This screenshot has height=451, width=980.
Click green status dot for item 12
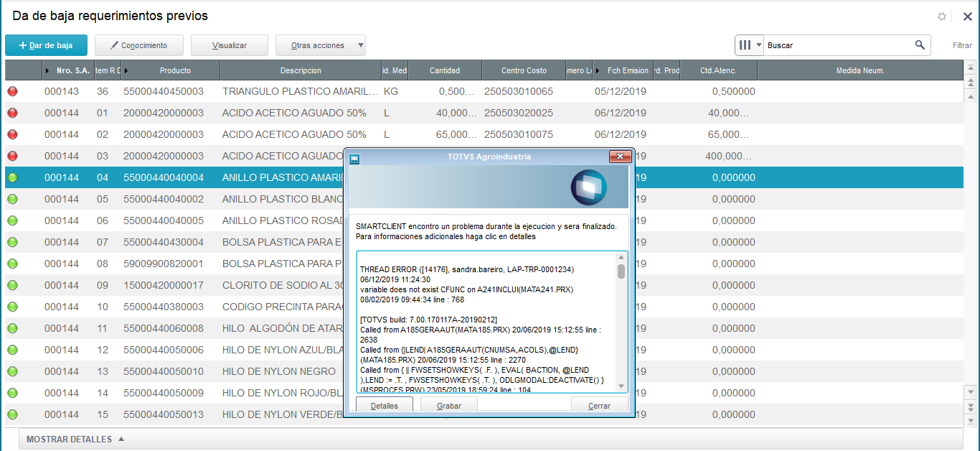12,350
